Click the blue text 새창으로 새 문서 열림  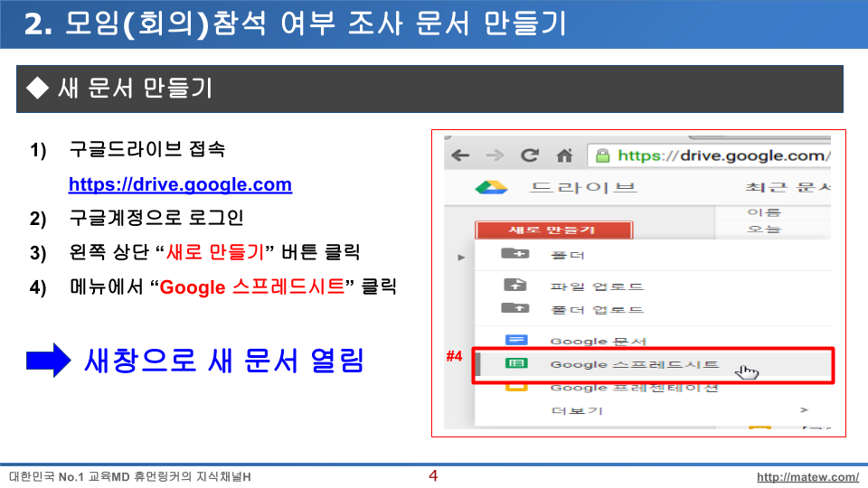[224, 361]
